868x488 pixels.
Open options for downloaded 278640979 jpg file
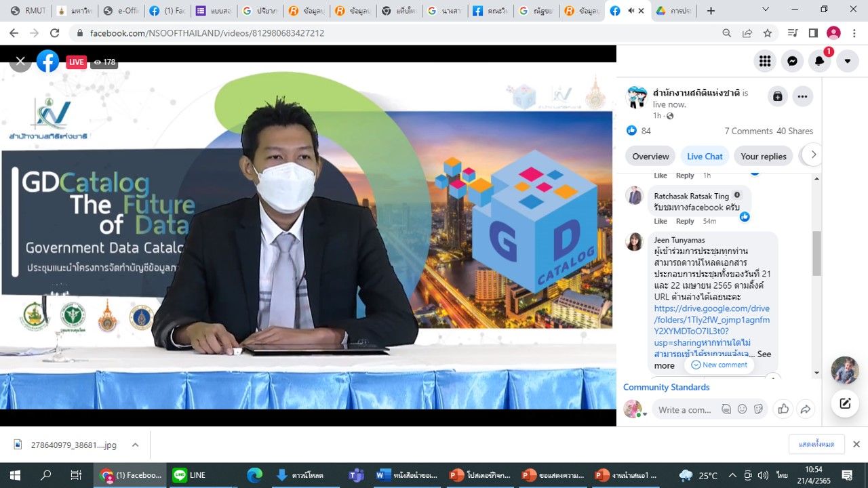[x=135, y=445]
